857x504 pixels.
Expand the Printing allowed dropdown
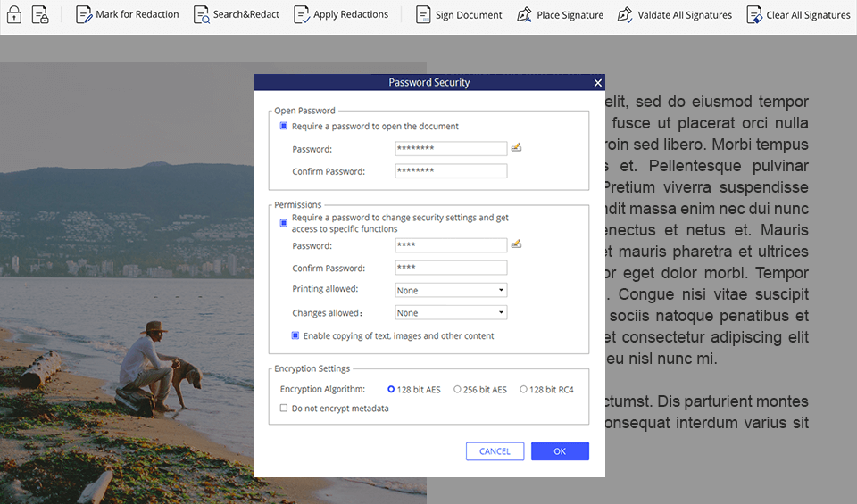(451, 290)
